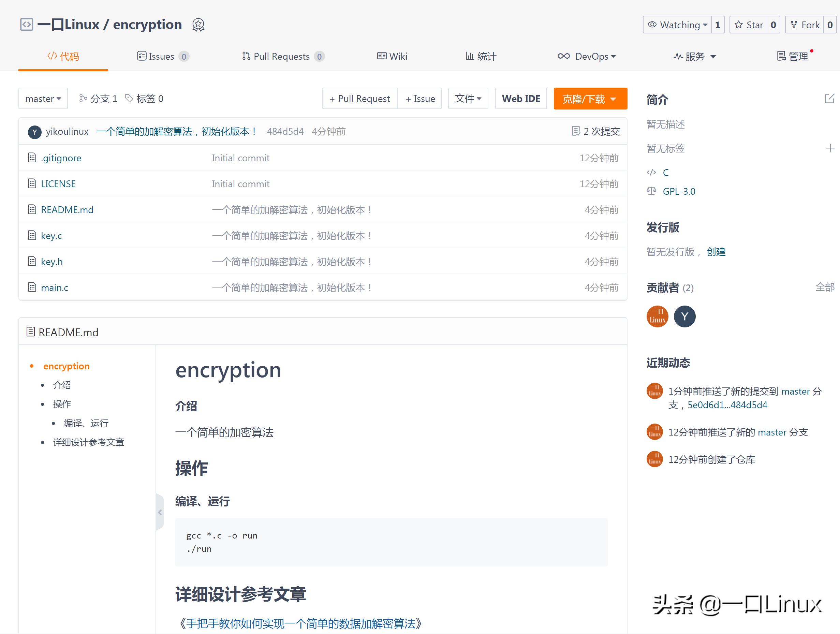Create a new Pull Request

pyautogui.click(x=359, y=98)
